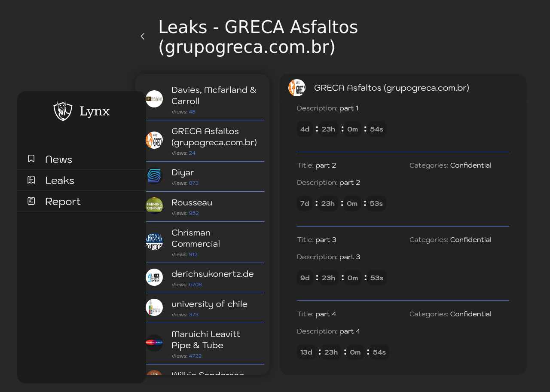The image size is (550, 392).
Task: Click the Views: 873 count
Action: point(185,183)
